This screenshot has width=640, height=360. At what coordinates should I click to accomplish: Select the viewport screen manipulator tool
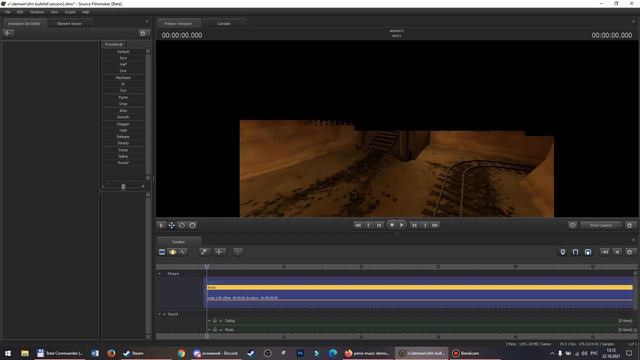[193, 225]
